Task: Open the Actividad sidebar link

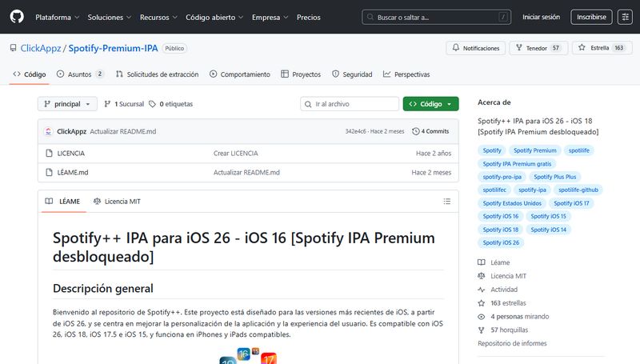Action: 498,290
